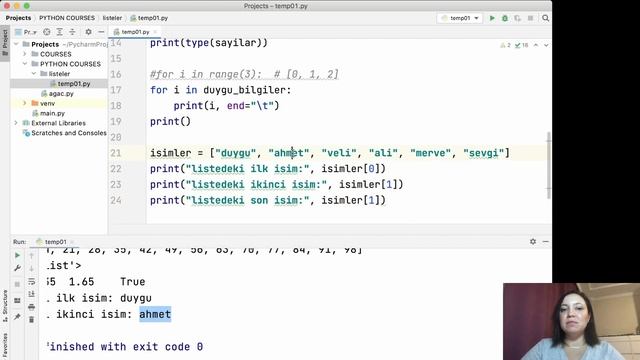Collapse the PYTHON COURSES folder
640x360 pixels.
click(x=24, y=64)
